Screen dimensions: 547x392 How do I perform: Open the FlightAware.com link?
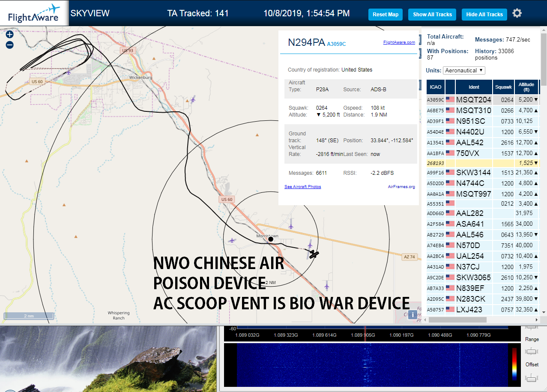(399, 42)
